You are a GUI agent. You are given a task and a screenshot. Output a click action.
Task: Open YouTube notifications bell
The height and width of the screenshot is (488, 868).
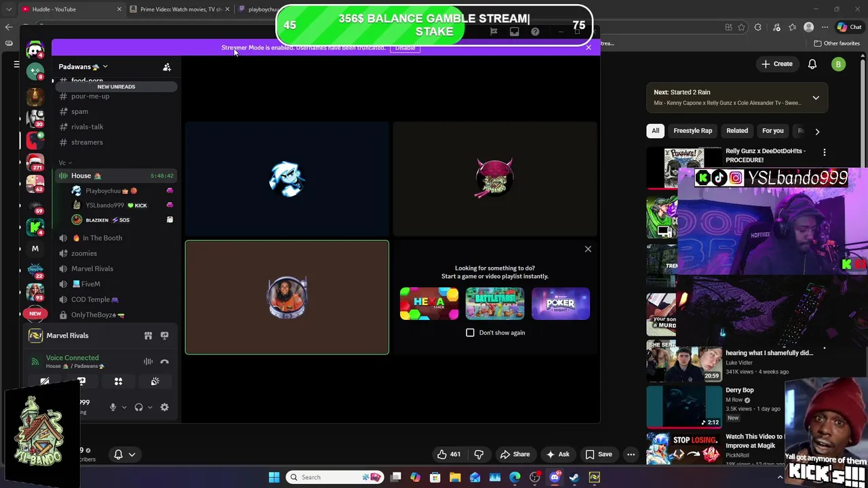(x=812, y=64)
